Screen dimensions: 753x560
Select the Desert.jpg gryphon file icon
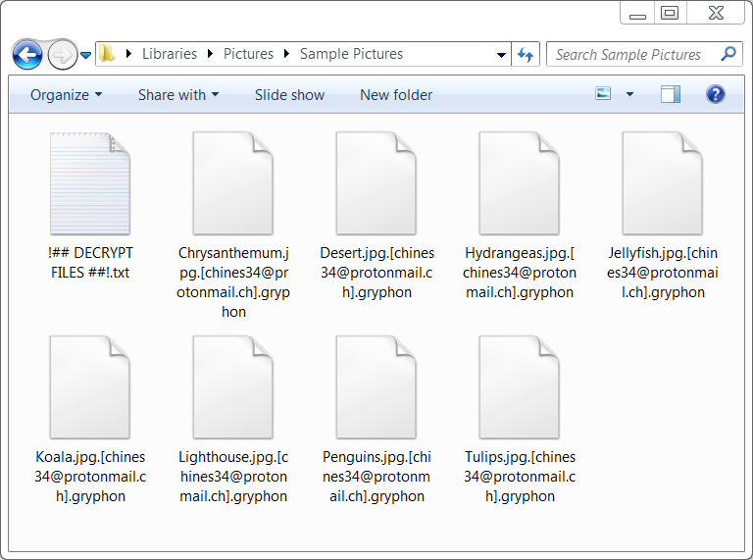(376, 183)
